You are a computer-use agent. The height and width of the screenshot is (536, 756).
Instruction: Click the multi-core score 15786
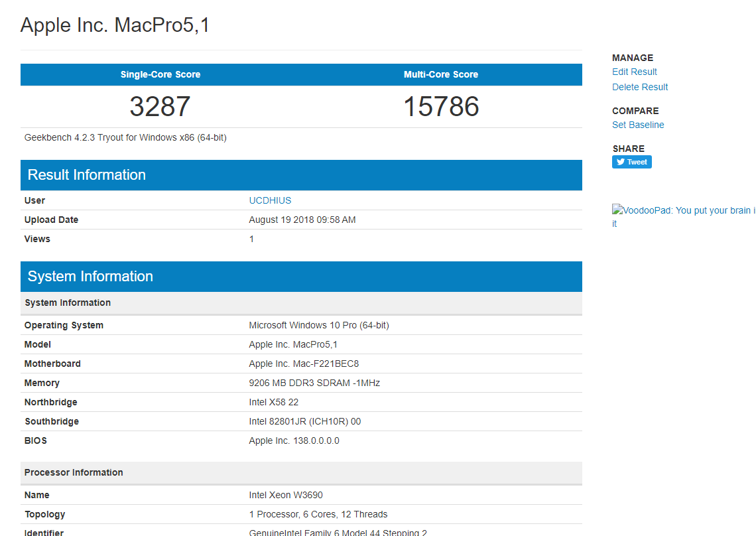(x=441, y=107)
